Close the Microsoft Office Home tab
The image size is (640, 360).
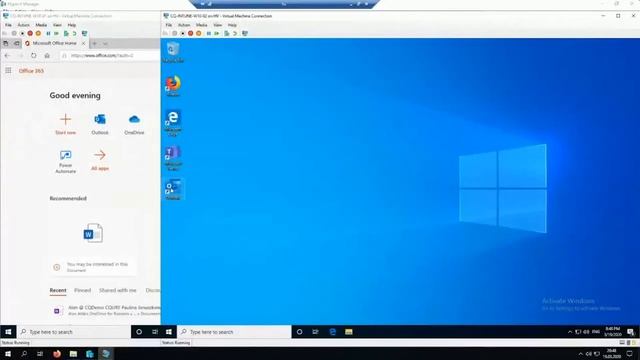click(x=83, y=43)
